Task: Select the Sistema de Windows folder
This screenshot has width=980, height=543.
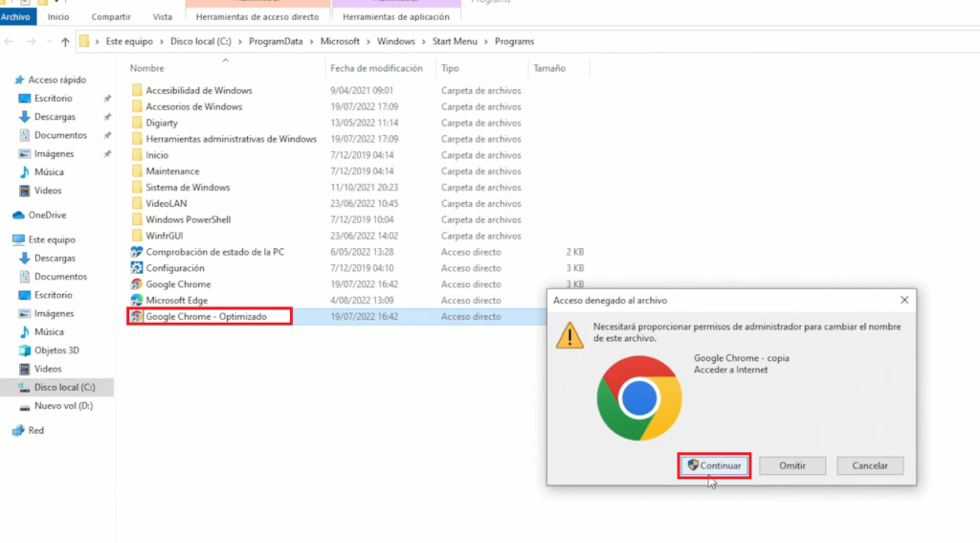Action: coord(188,188)
